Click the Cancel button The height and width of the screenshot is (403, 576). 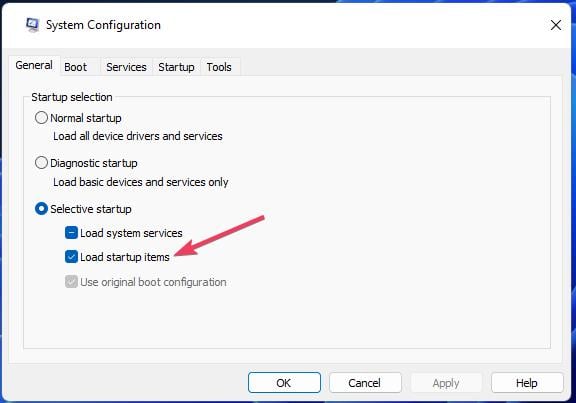coord(365,383)
